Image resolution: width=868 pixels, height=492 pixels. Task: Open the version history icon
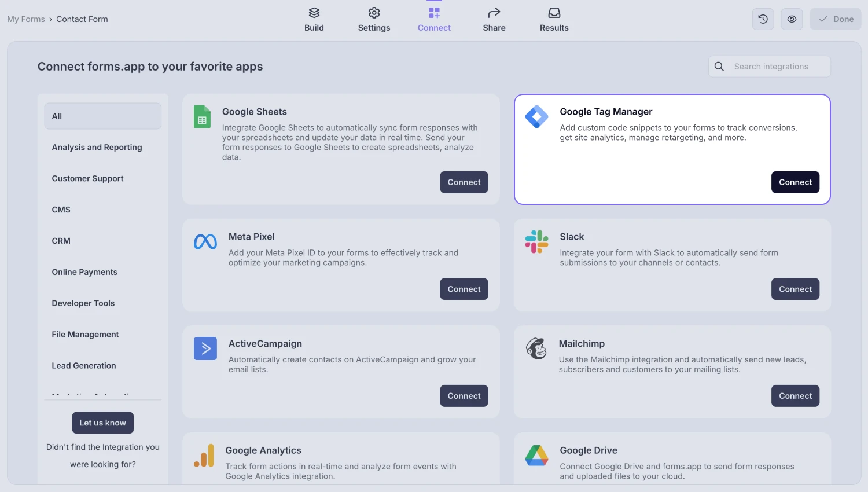tap(763, 19)
